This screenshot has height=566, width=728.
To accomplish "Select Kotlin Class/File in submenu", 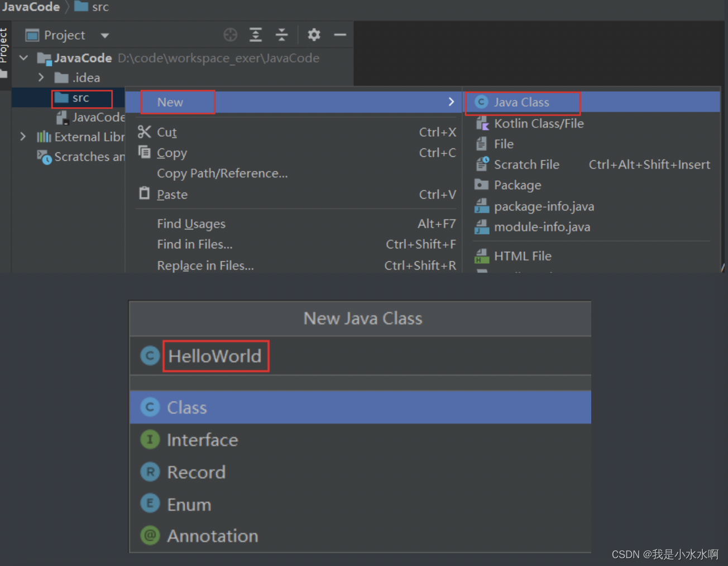I will (x=592, y=123).
